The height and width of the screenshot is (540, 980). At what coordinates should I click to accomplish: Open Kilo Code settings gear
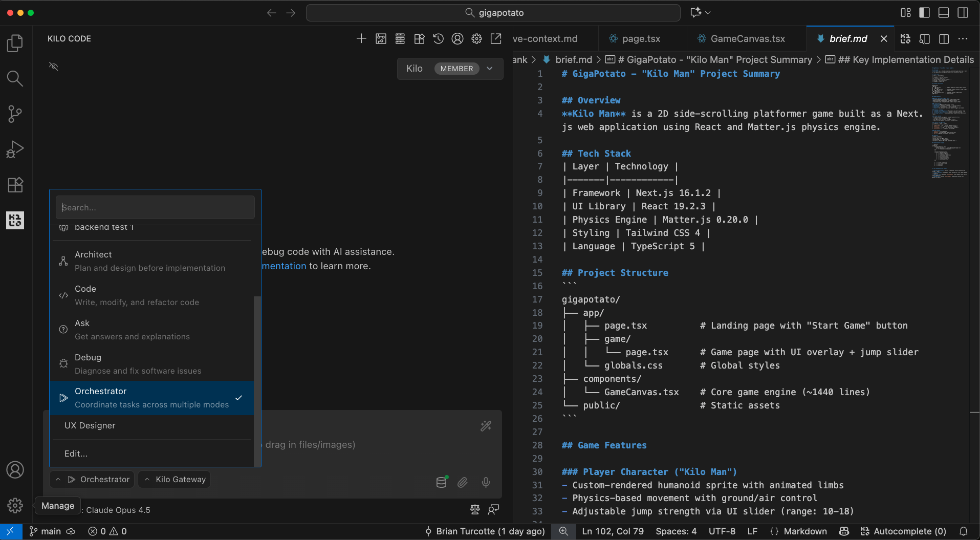(x=476, y=38)
